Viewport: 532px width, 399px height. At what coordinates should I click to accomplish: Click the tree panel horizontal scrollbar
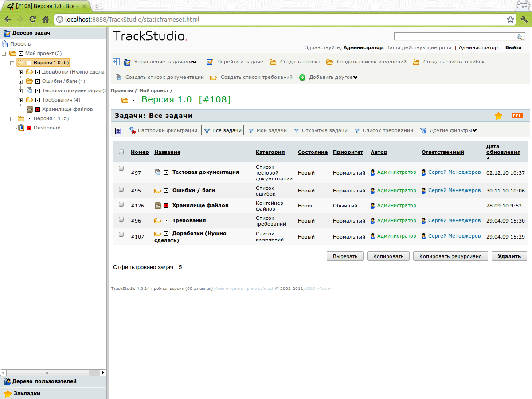tap(53, 373)
